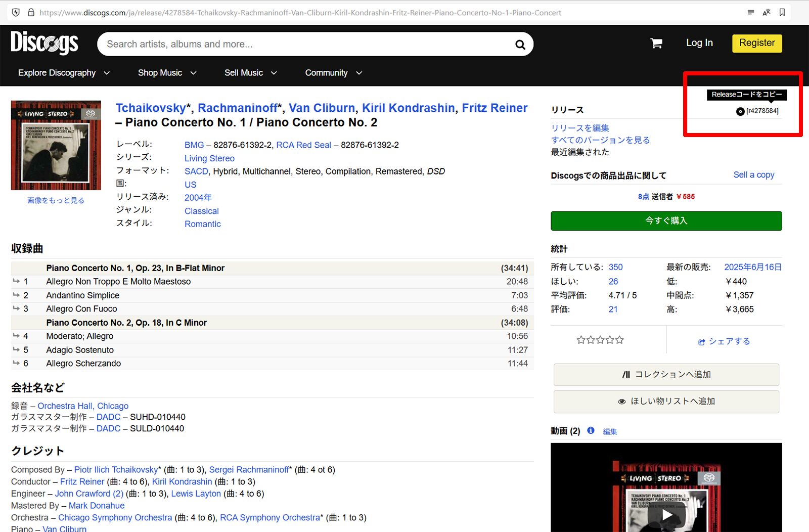Click the track 4 index arrow icon
Screen dimensions: 809x532
pos(16,336)
